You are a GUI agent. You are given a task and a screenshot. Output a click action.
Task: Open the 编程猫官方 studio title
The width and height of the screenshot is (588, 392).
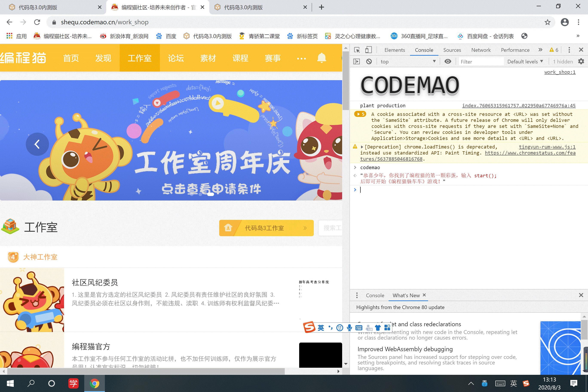click(x=91, y=346)
